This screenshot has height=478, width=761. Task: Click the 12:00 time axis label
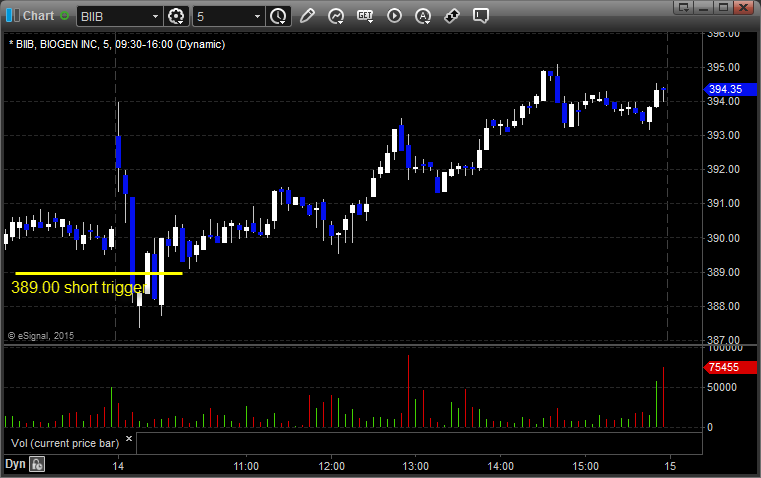point(331,466)
